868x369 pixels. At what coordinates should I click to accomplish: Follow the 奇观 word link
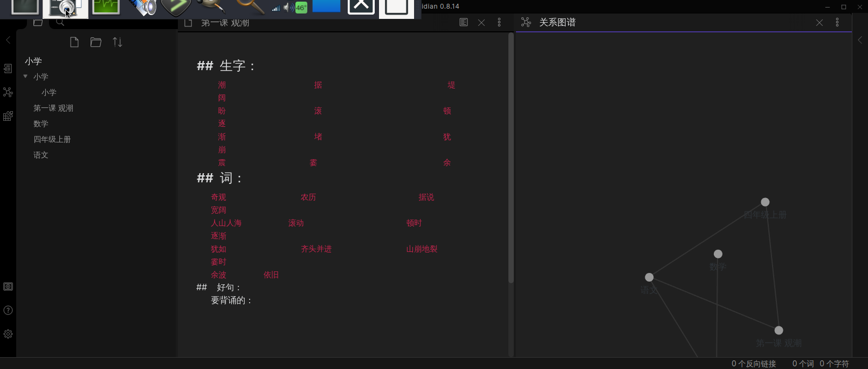coord(218,197)
